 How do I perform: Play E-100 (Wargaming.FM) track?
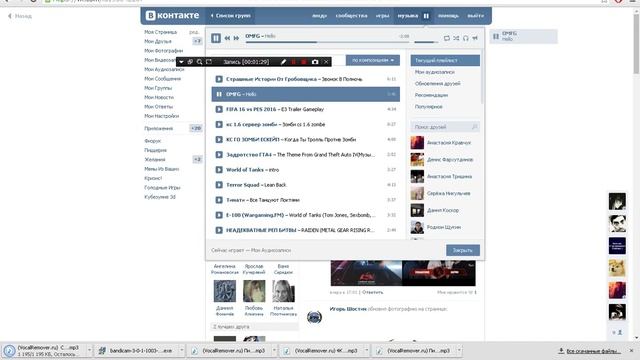click(219, 215)
